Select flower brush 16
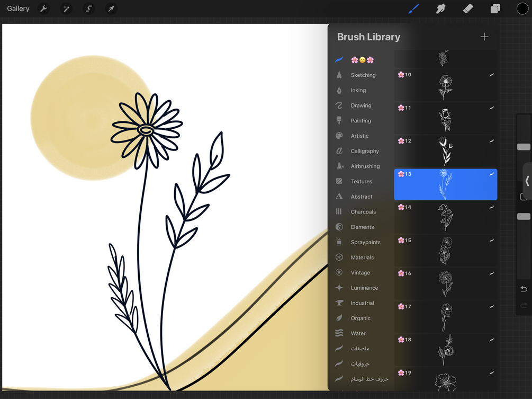This screenshot has height=399, width=532. tap(446, 283)
